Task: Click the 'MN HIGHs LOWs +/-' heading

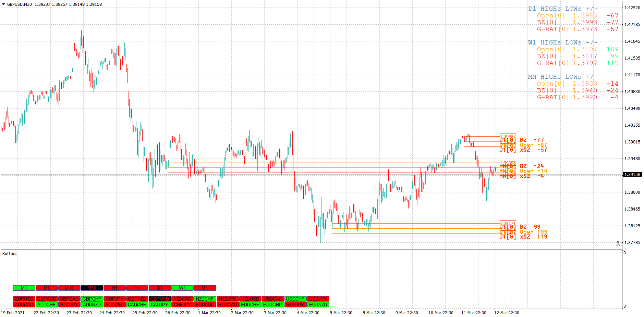Action: 563,77
